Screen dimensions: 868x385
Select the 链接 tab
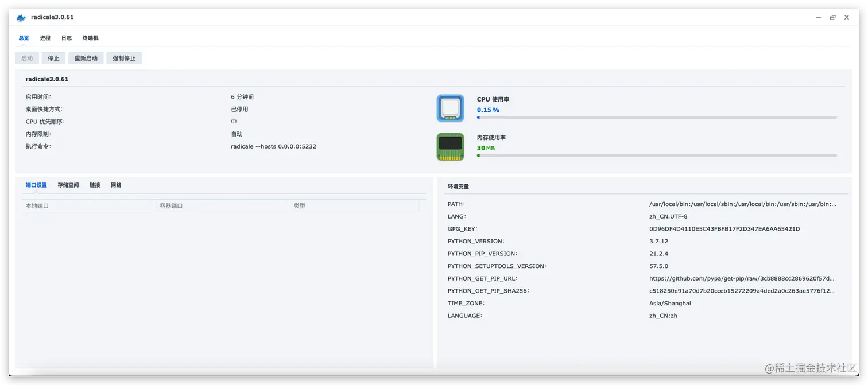(95, 185)
